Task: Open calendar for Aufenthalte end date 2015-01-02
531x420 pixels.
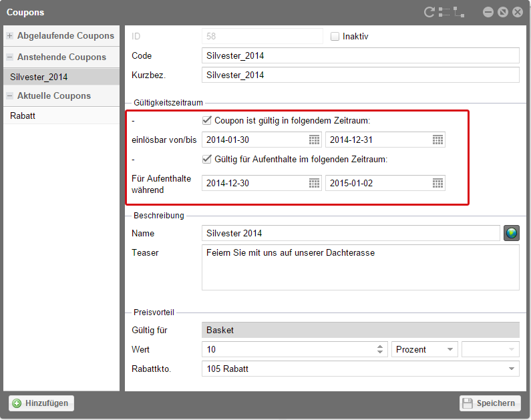Action: tap(437, 183)
